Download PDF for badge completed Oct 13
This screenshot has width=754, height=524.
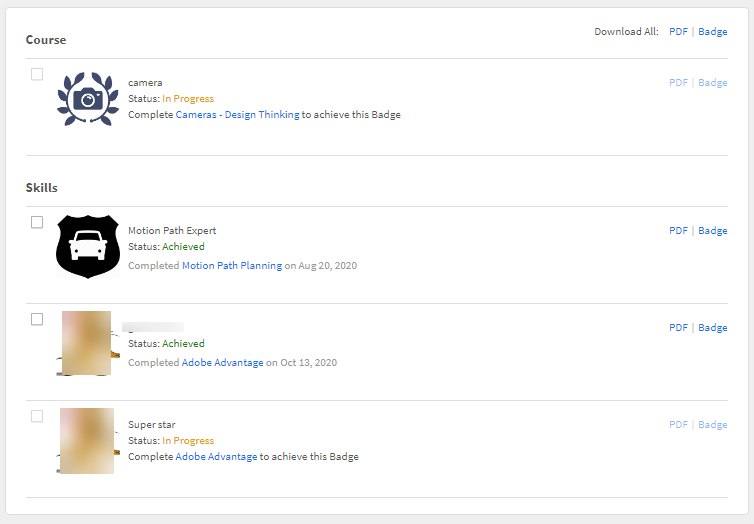point(678,328)
